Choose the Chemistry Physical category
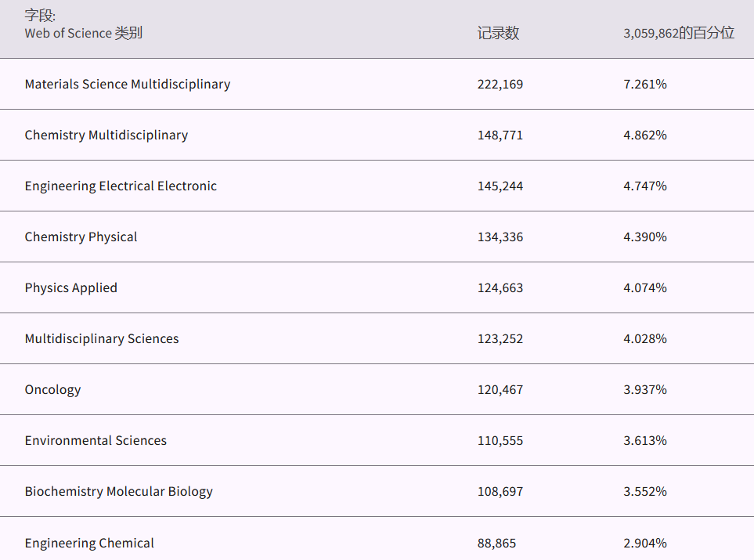This screenshot has height=560, width=754. (81, 237)
